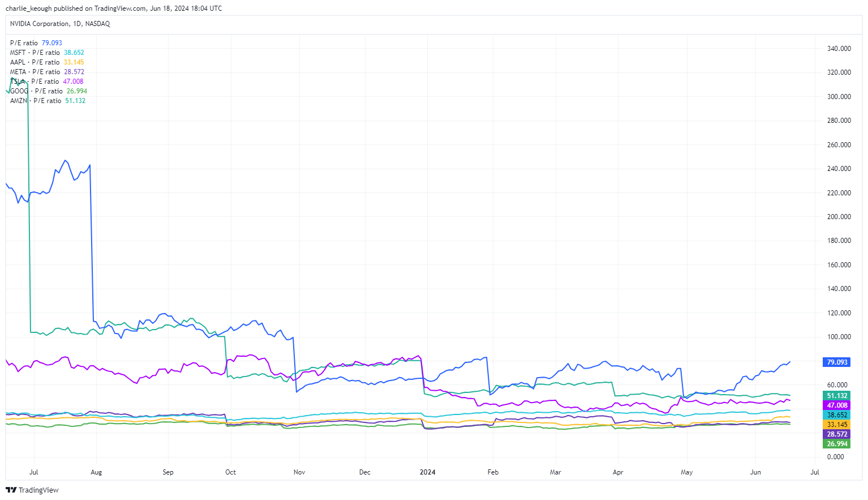Click the green 51.132 price label
868x500 pixels.
pos(837,396)
